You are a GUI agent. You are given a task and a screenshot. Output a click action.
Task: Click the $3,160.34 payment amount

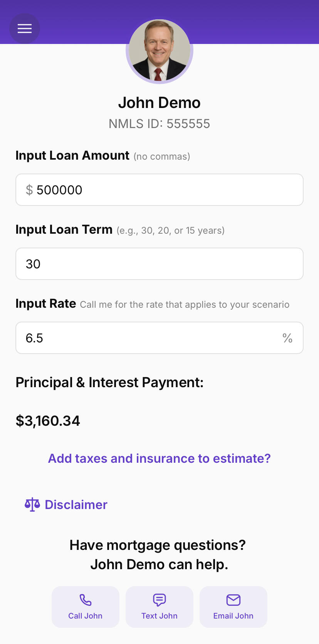(48, 421)
